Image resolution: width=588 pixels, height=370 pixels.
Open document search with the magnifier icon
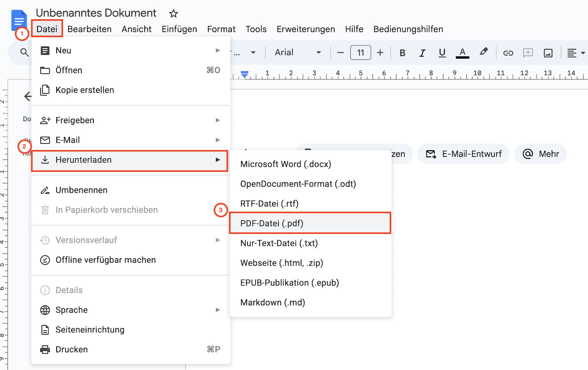point(24,52)
